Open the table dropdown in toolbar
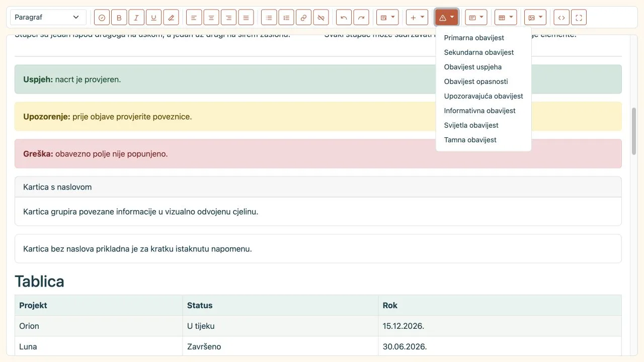This screenshot has width=644, height=362. pyautogui.click(x=506, y=17)
